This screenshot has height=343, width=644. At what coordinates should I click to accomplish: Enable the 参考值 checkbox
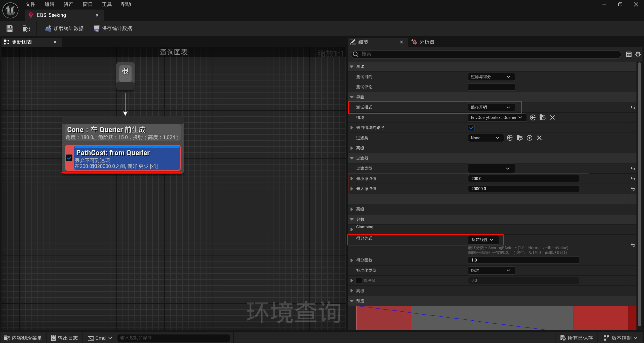tap(359, 280)
